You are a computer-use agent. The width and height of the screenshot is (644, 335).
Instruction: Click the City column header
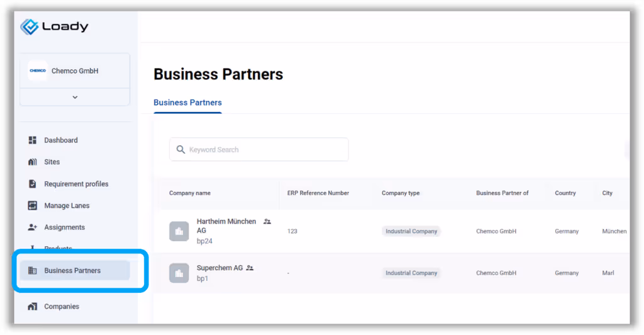607,193
